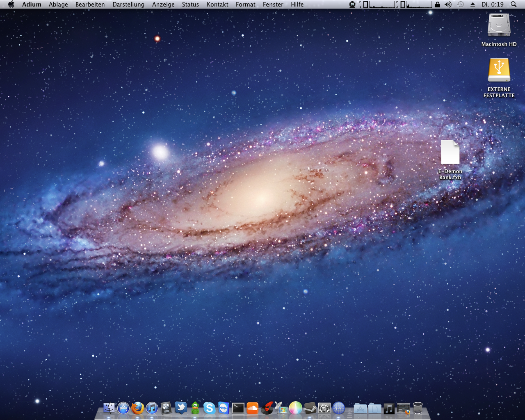Expand the Darstellung menu
Image resolution: width=525 pixels, height=420 pixels.
pos(128,5)
